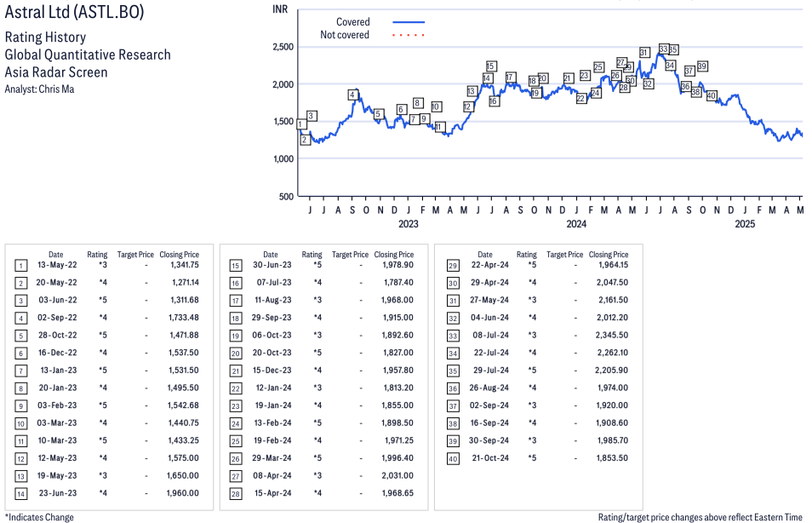Click chart marker 15 on the graph

(x=491, y=66)
